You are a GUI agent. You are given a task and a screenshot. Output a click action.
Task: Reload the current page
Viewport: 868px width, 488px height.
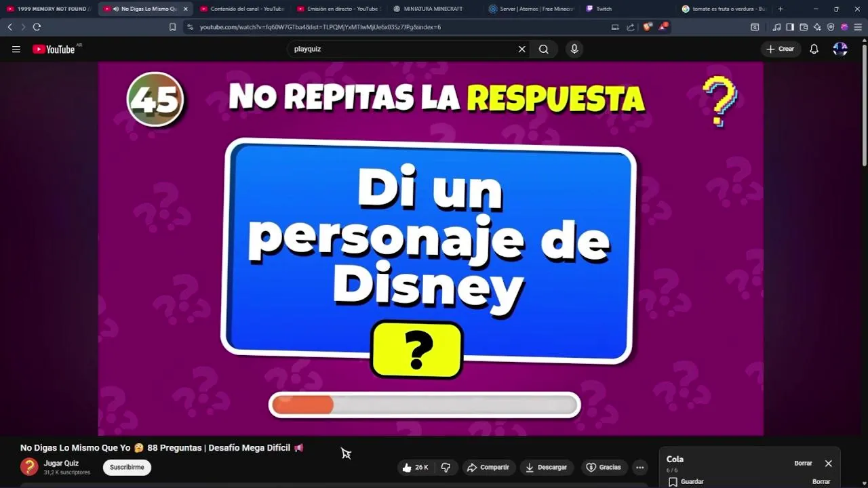(x=37, y=27)
